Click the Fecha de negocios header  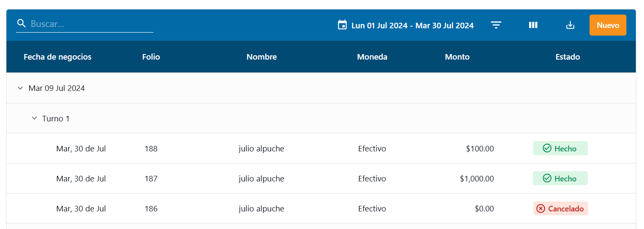57,57
